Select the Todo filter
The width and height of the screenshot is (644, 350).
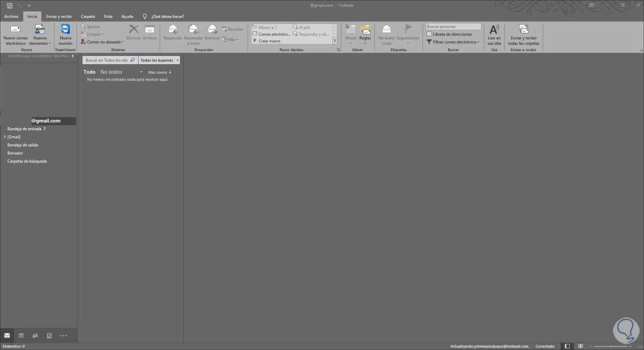[x=89, y=72]
